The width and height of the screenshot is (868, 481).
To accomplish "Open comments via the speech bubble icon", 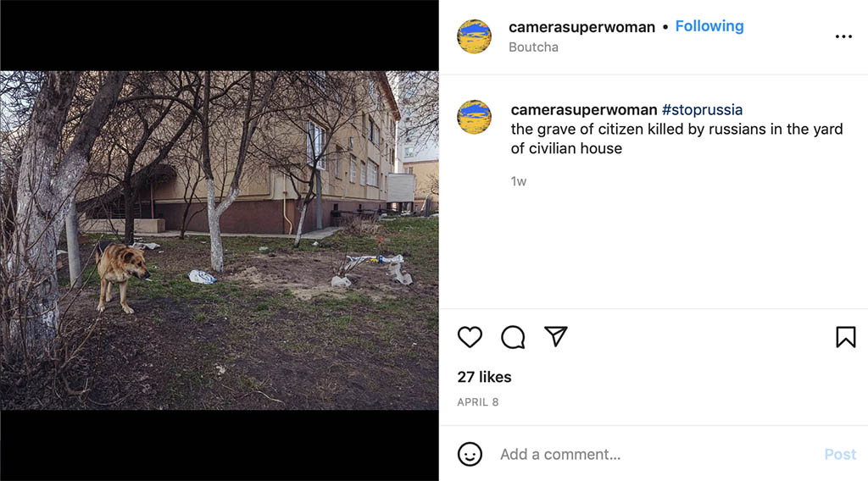I will coord(513,337).
